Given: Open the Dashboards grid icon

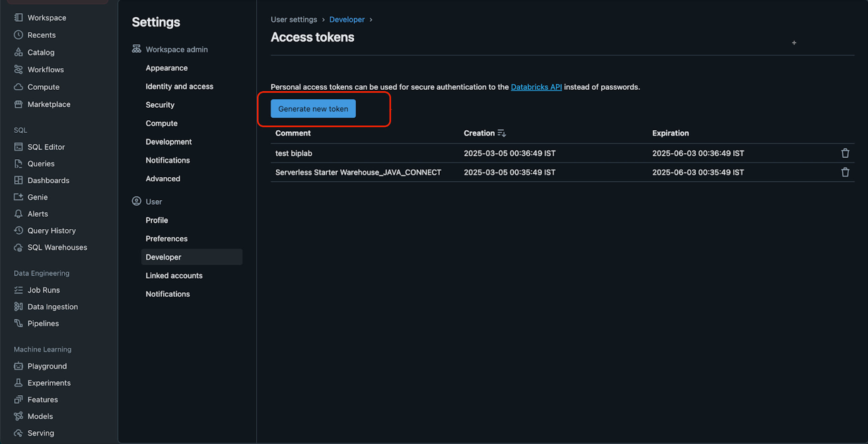Looking at the screenshot, I should coord(18,180).
